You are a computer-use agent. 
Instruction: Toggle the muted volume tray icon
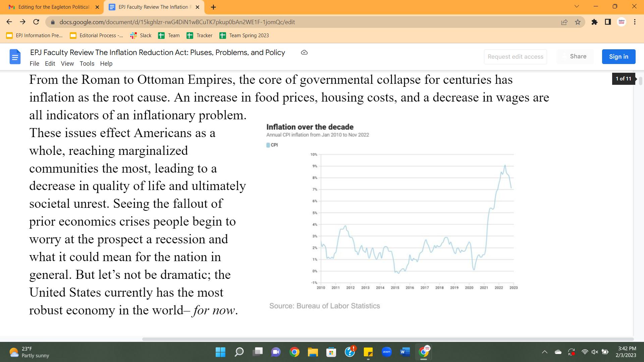tap(595, 352)
